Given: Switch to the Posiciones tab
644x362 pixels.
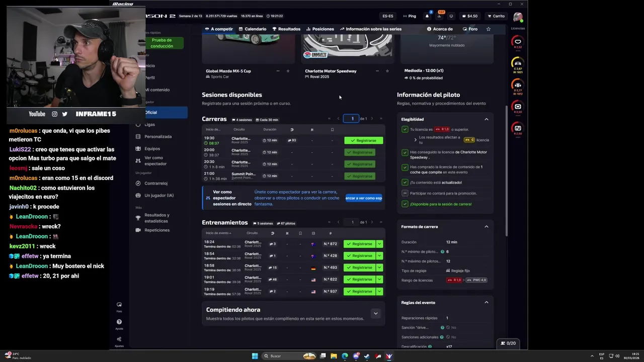Looking at the screenshot, I should 320,29.
